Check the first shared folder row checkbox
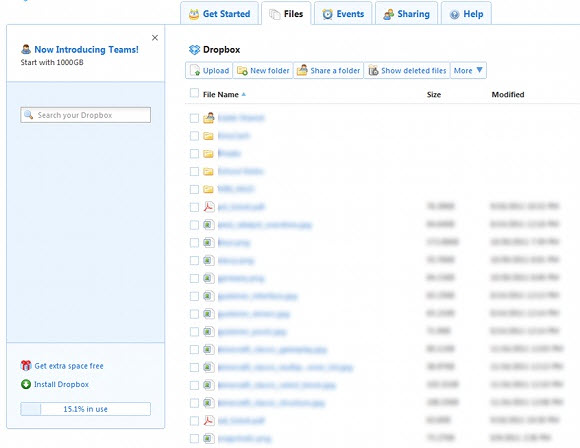 click(194, 118)
